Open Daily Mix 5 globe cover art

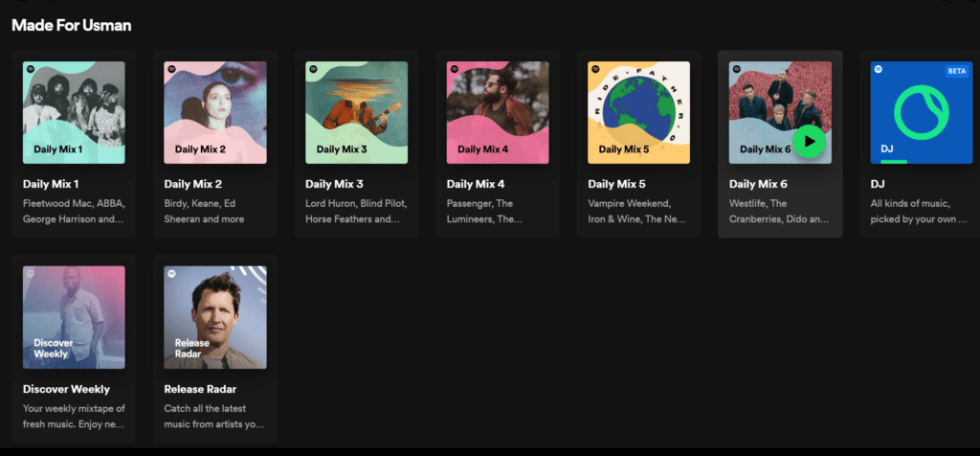[638, 113]
